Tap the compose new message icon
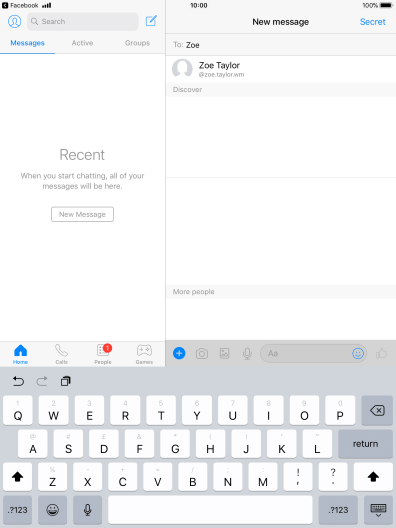 (151, 21)
